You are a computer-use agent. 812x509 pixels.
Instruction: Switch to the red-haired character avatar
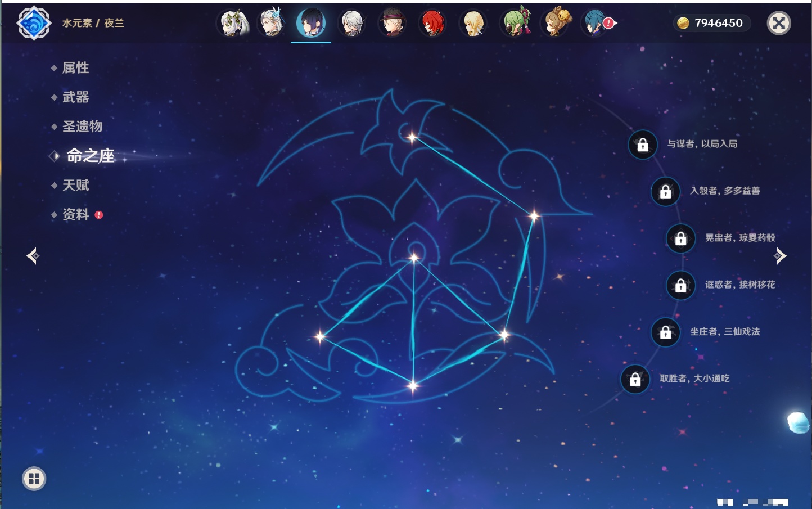(x=433, y=23)
